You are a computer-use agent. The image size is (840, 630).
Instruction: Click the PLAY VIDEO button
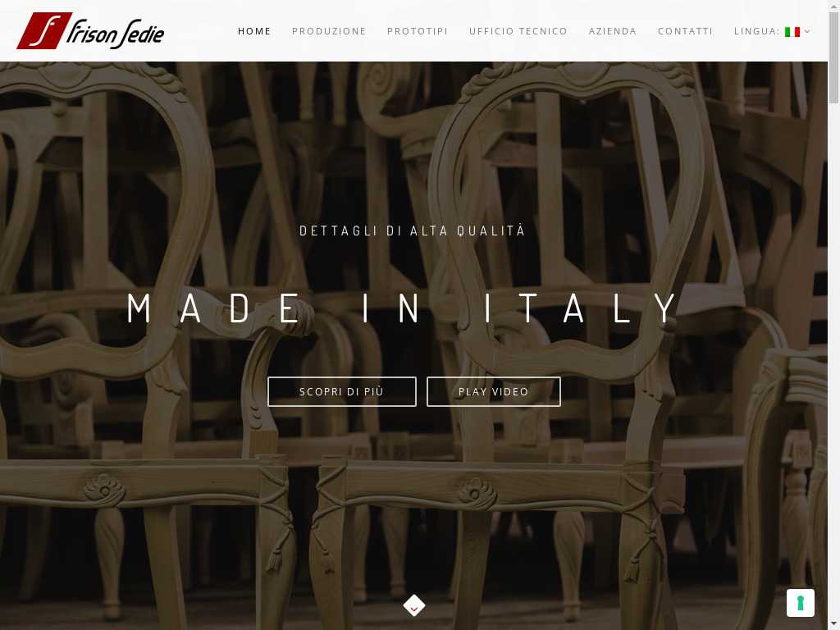coord(493,391)
